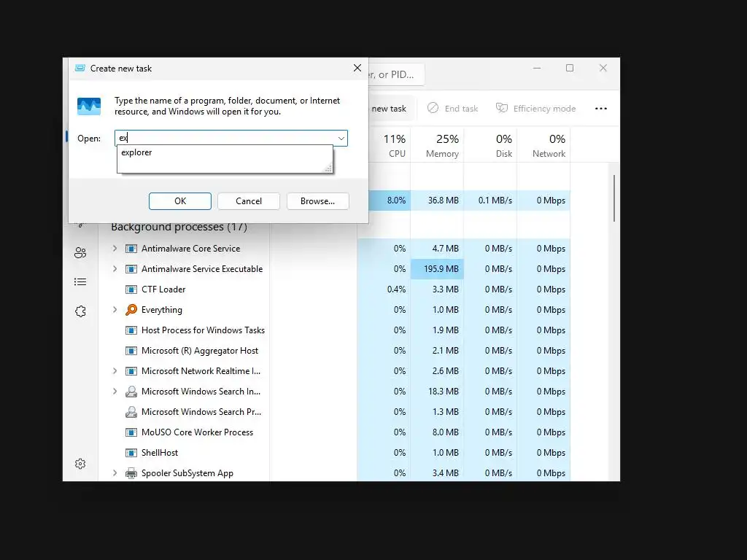Select Host Process for Windows Tasks row
Screen dimensions: 747x560
pyautogui.click(x=203, y=330)
